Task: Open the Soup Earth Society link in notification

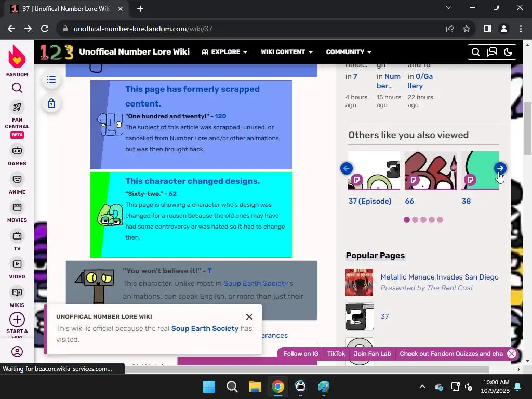Action: point(205,328)
